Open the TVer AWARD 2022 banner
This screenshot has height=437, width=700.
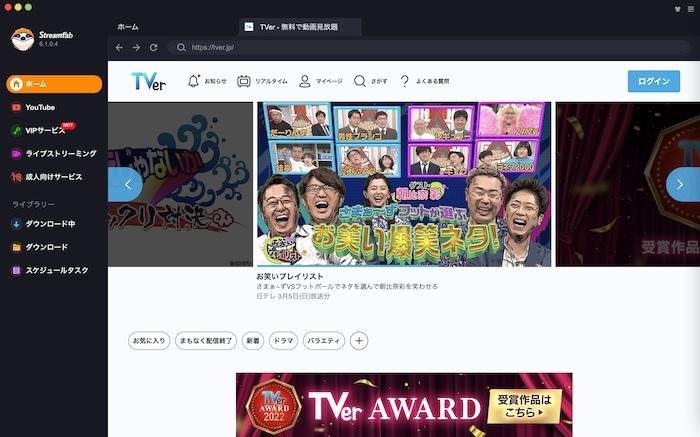click(404, 405)
